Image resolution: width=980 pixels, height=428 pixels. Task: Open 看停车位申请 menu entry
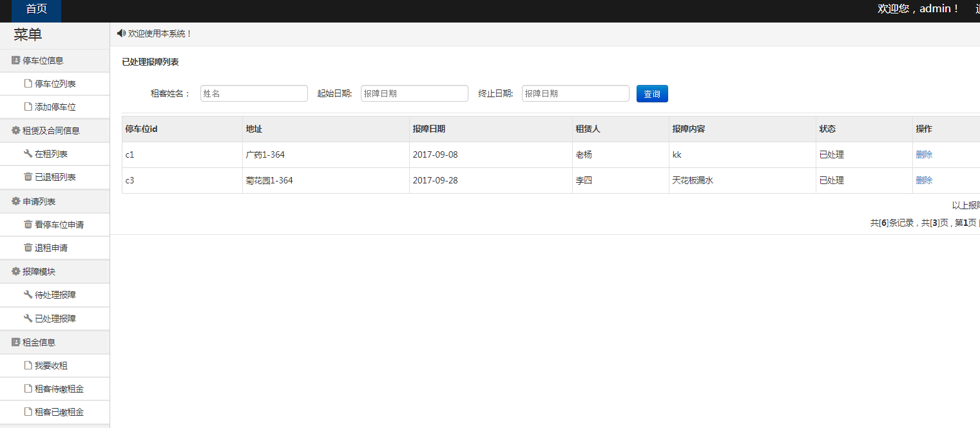[x=55, y=225]
